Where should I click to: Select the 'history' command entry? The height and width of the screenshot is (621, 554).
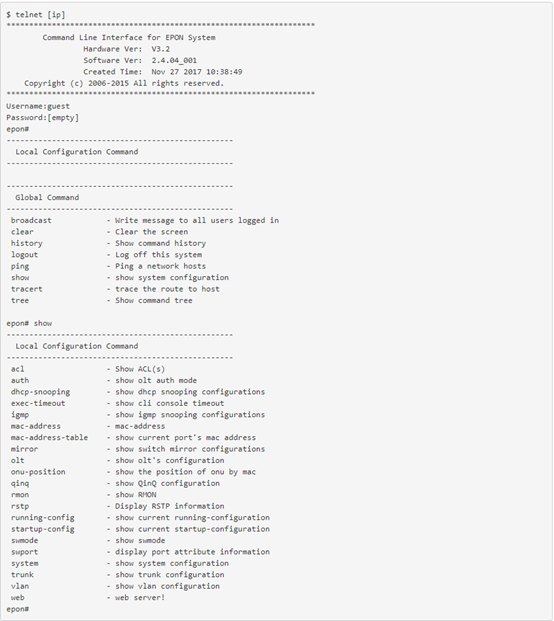click(27, 243)
